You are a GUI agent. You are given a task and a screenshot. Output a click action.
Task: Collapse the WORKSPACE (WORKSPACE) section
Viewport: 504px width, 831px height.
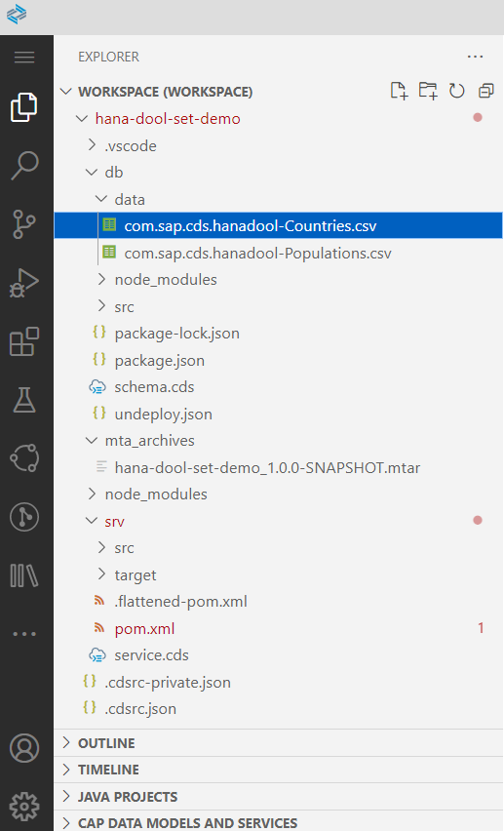[65, 91]
